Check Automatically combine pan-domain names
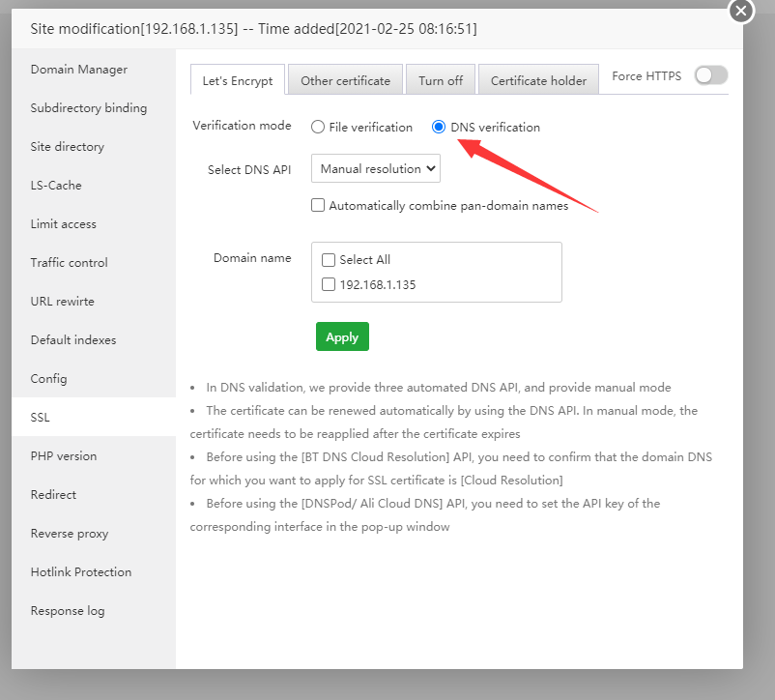The width and height of the screenshot is (775, 700). (318, 205)
